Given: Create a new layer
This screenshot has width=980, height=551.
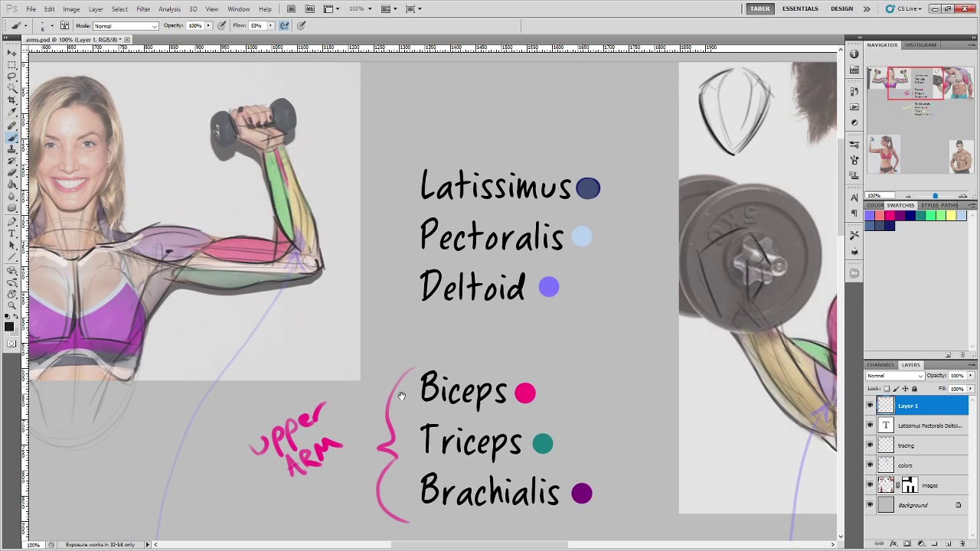Looking at the screenshot, I should (x=949, y=543).
